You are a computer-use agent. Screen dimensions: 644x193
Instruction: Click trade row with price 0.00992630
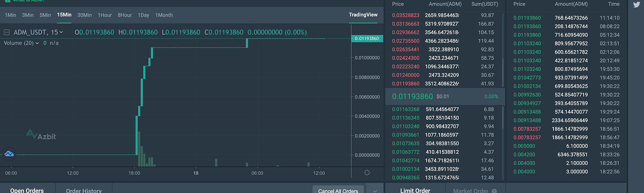coord(567,95)
